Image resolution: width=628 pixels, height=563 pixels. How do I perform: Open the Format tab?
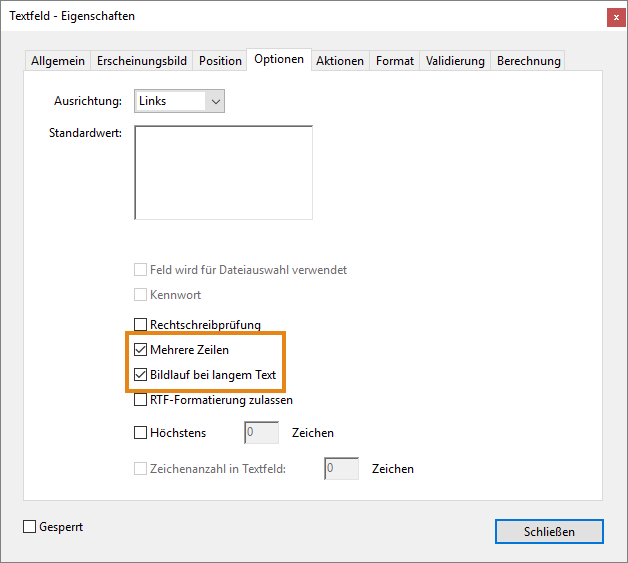pos(395,61)
